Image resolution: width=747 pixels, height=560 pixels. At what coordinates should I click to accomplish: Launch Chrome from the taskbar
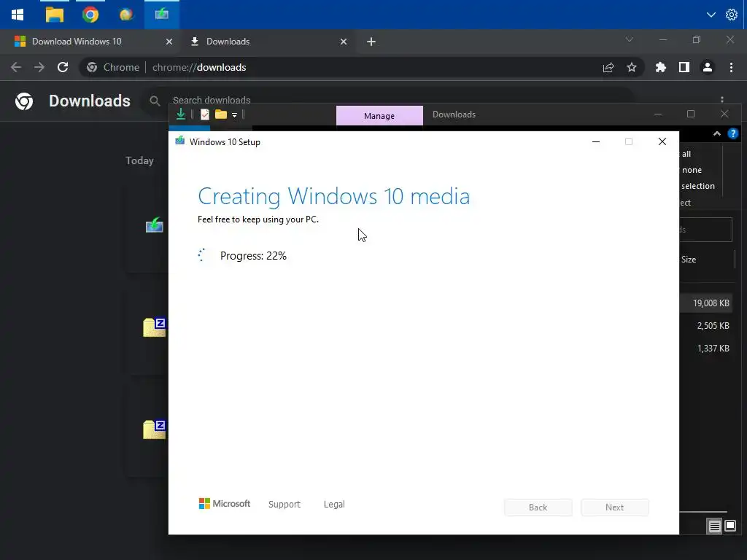click(x=90, y=15)
